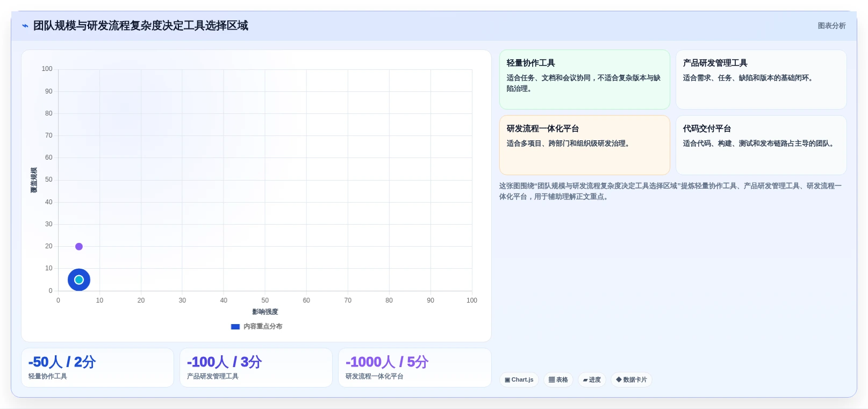Click the summary paragraph starting 这张图围绕
This screenshot has width=868, height=409.
[x=670, y=191]
